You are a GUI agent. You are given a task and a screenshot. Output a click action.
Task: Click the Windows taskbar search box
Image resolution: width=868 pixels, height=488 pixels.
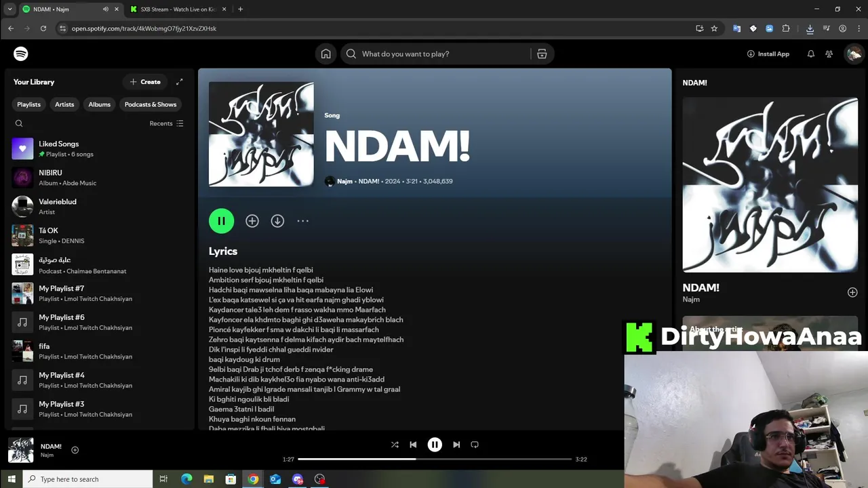tap(88, 479)
